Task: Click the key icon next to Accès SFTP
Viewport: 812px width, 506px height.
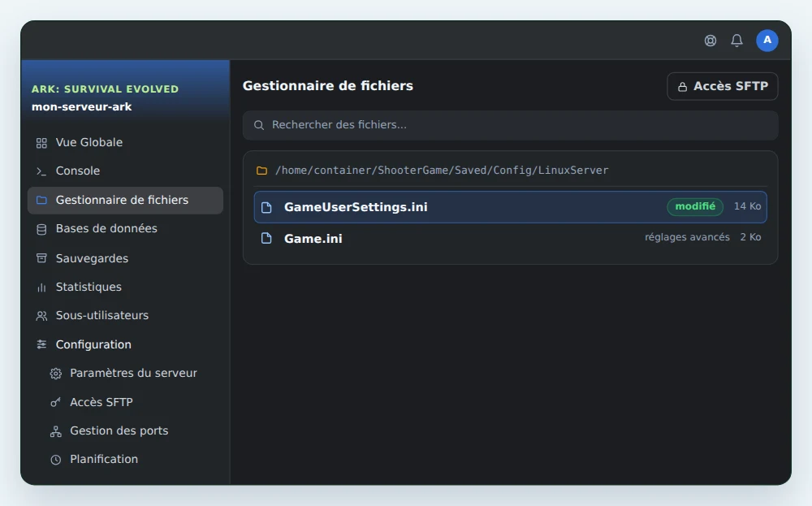Action: tap(55, 402)
